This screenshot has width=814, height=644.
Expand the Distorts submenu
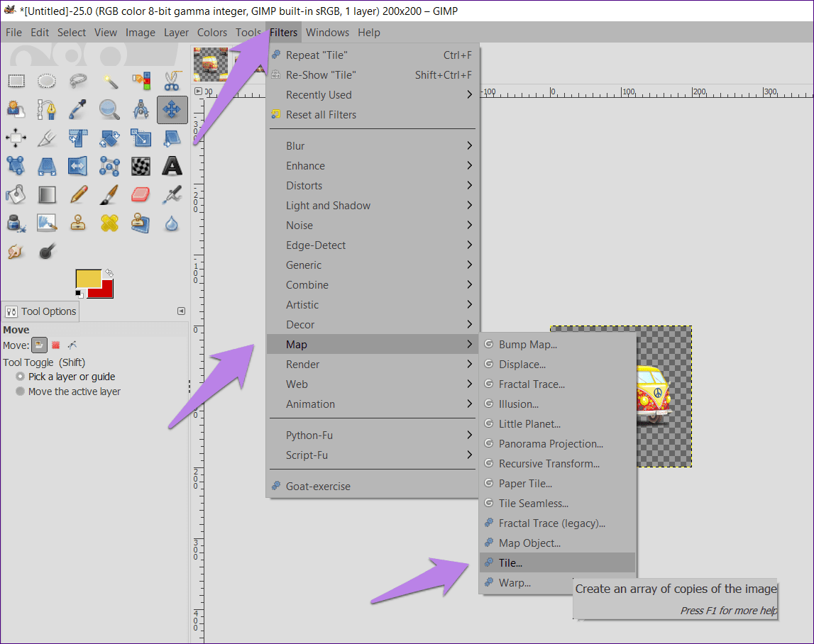coord(373,186)
